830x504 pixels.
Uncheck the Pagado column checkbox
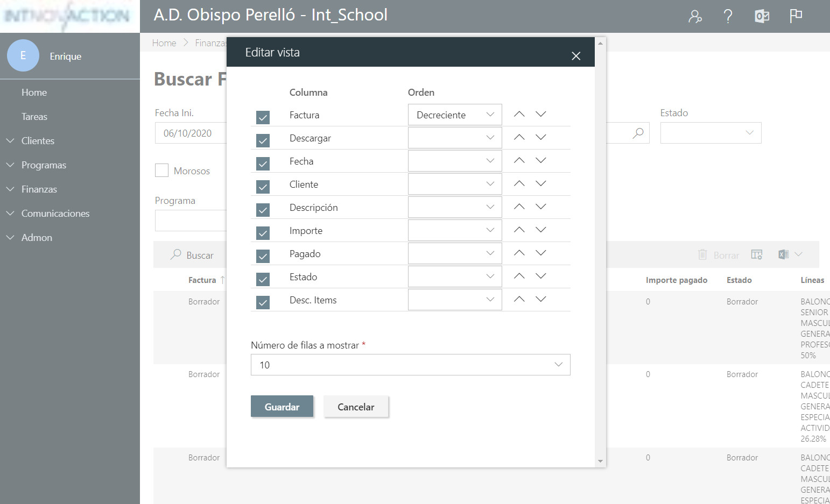tap(263, 256)
